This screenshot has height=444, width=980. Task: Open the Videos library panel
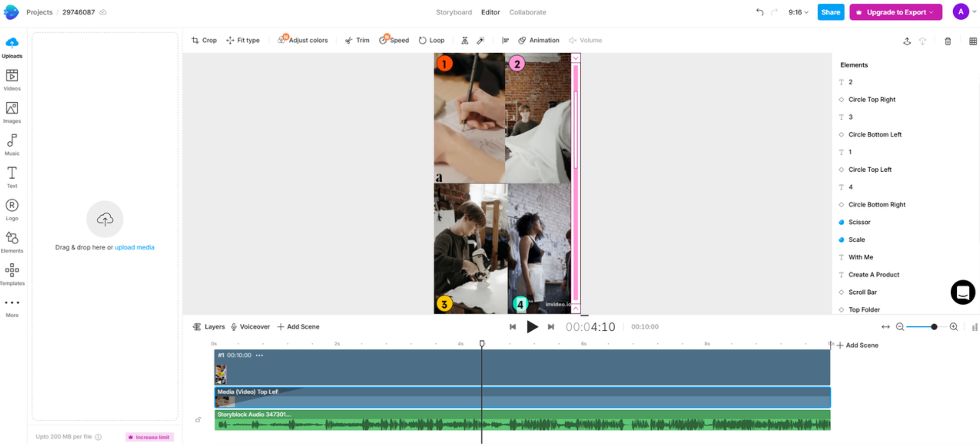click(12, 80)
